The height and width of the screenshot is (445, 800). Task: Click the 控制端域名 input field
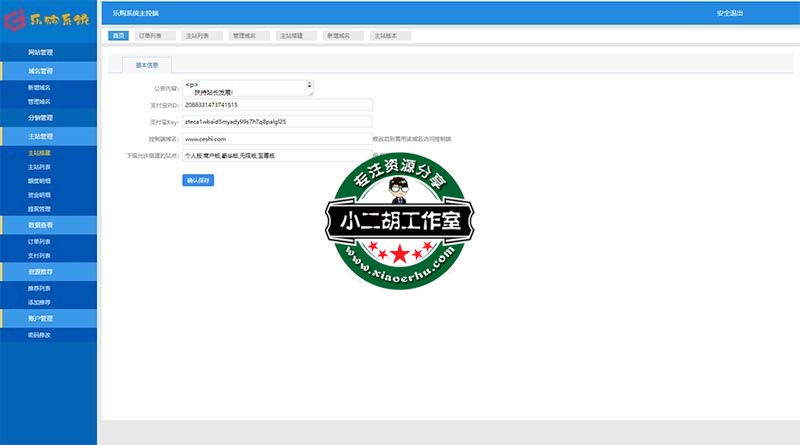[x=277, y=139]
